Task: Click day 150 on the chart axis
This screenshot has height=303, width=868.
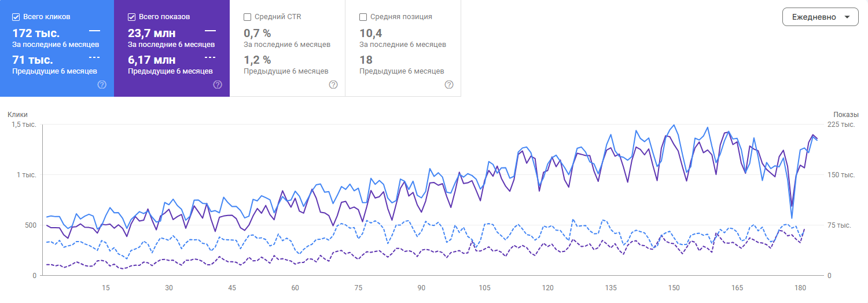Action: coord(674,288)
